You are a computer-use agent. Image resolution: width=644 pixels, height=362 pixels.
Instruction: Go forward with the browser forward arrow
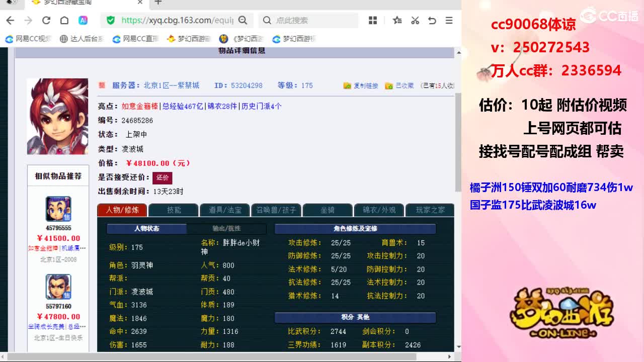[28, 20]
